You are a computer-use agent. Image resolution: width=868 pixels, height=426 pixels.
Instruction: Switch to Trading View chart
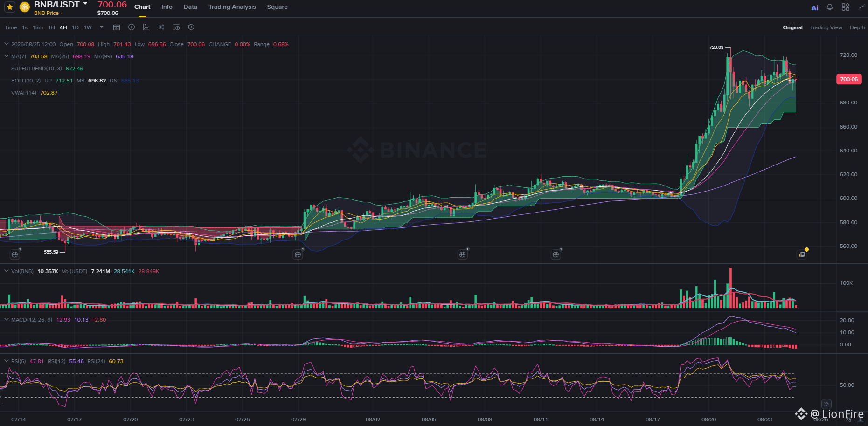tap(826, 27)
